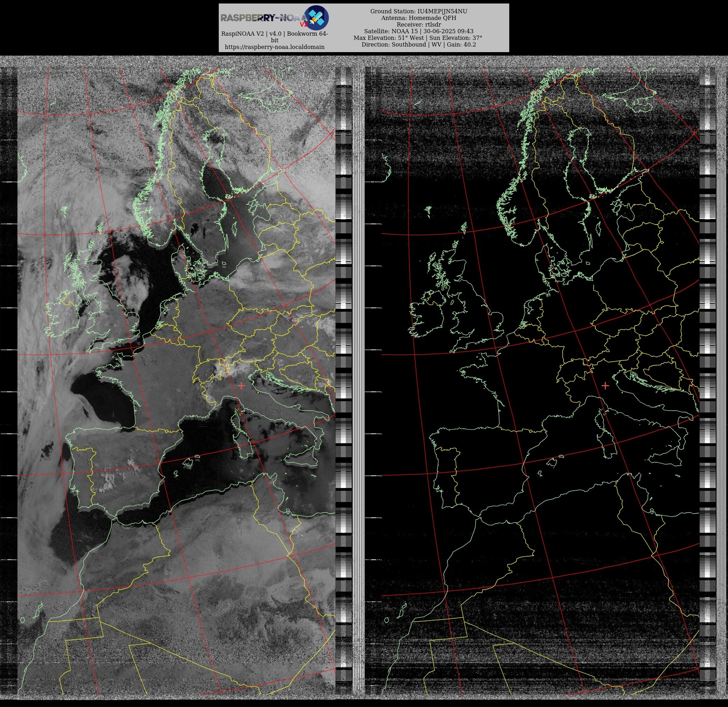The image size is (728, 707).
Task: Select the 'Antenna: Homemade QFH' line
Action: (419, 18)
